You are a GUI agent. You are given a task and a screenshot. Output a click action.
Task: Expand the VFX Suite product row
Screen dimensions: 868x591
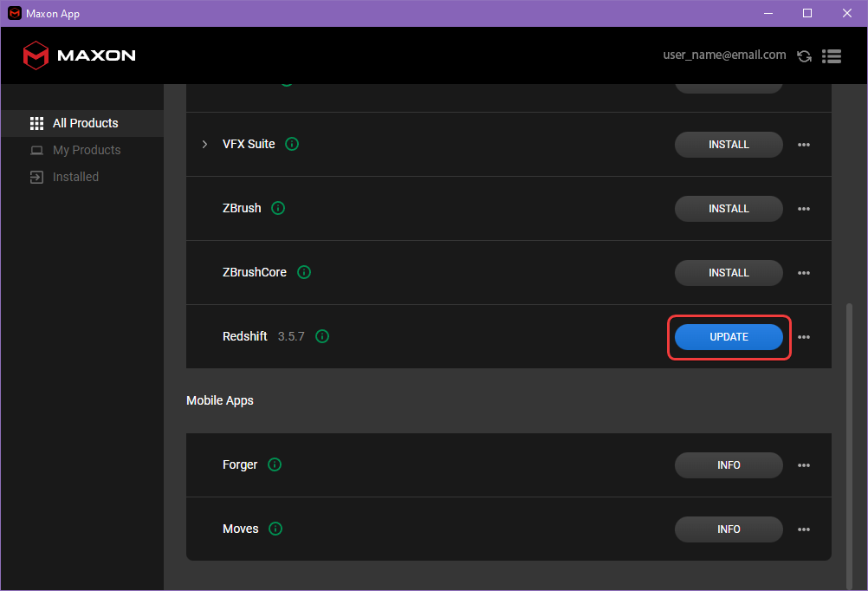[x=204, y=144]
